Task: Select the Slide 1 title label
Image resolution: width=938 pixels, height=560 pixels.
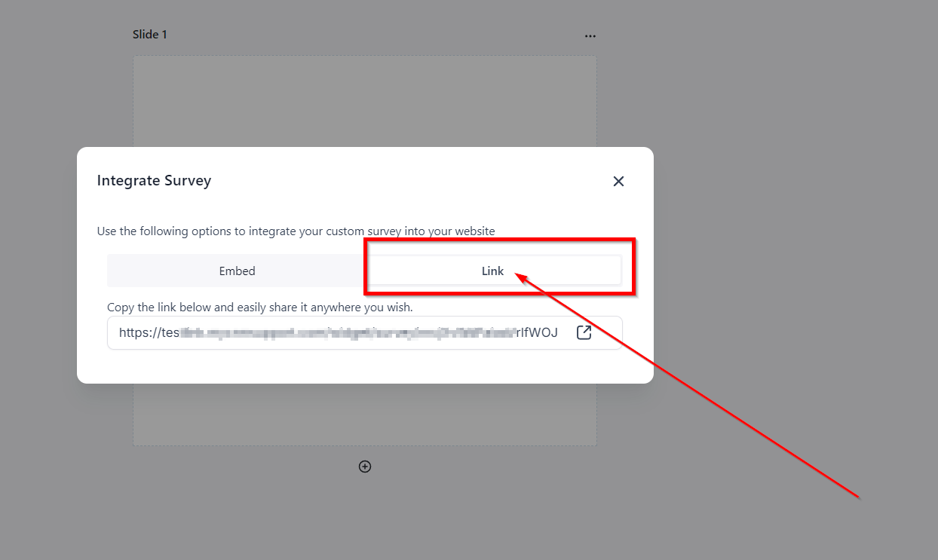Action: (x=150, y=35)
